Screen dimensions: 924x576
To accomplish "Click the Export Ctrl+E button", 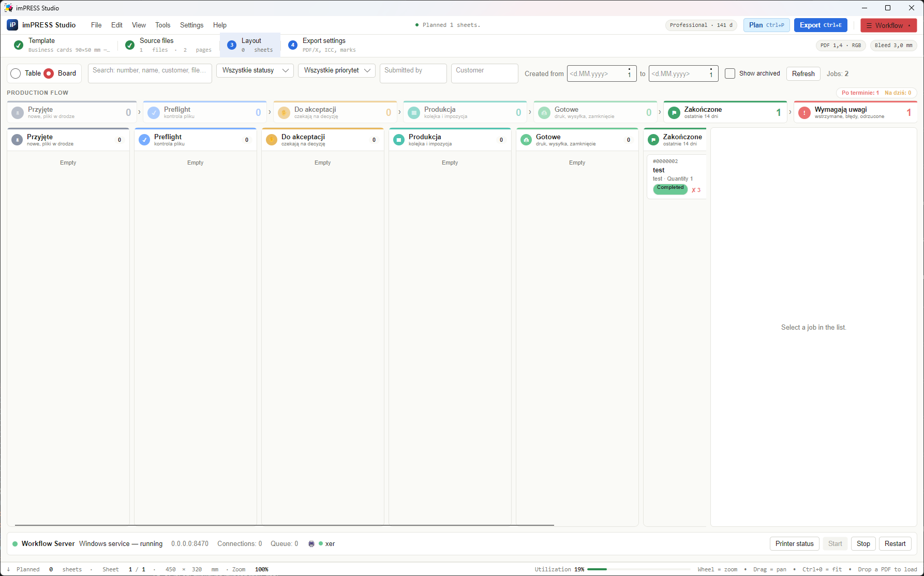I will pos(821,25).
